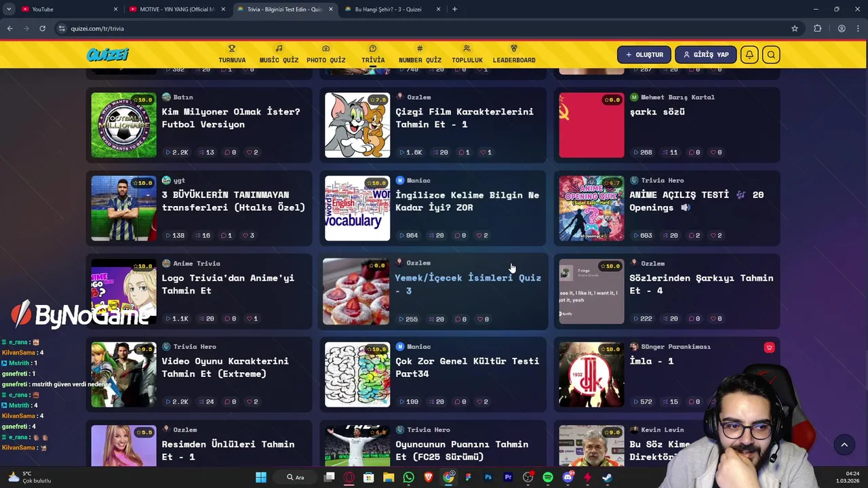Open the şarkı sözü quiz title
The height and width of the screenshot is (488, 868).
pyautogui.click(x=657, y=112)
